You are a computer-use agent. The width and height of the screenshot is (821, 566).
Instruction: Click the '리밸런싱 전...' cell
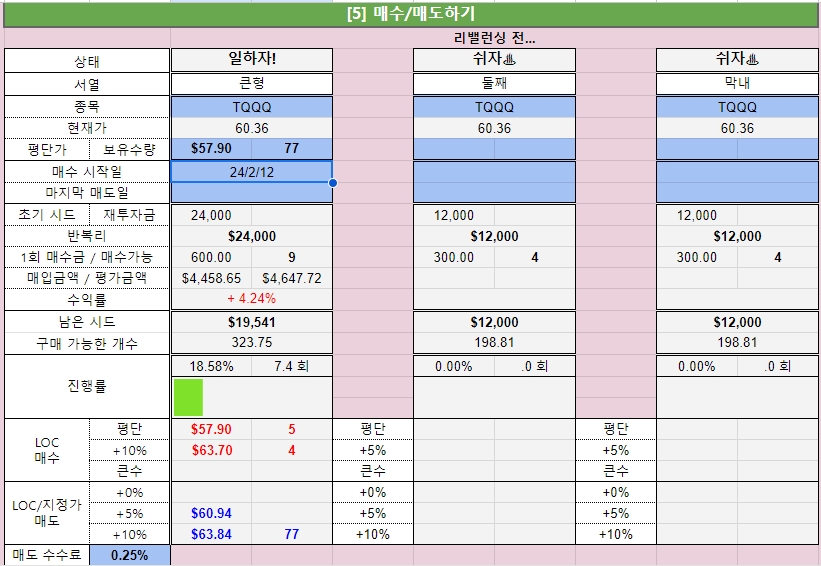pos(494,38)
